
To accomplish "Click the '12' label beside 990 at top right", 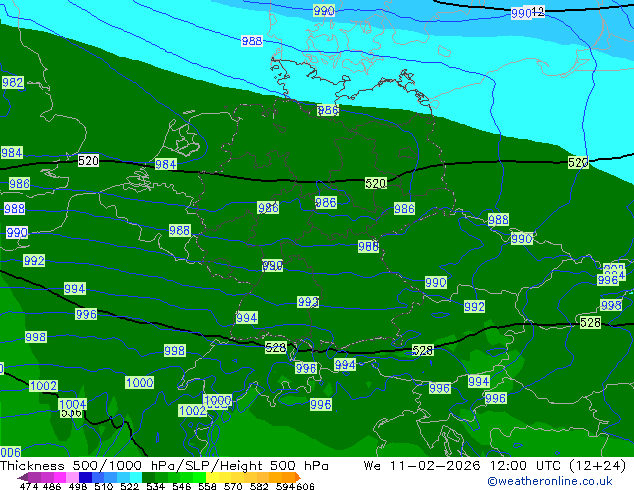I will 538,11.
